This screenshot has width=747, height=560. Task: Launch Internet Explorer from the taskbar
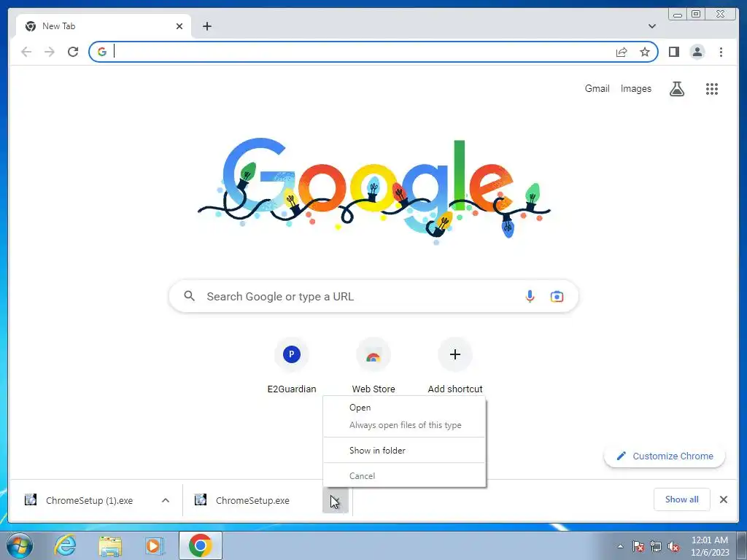65,545
